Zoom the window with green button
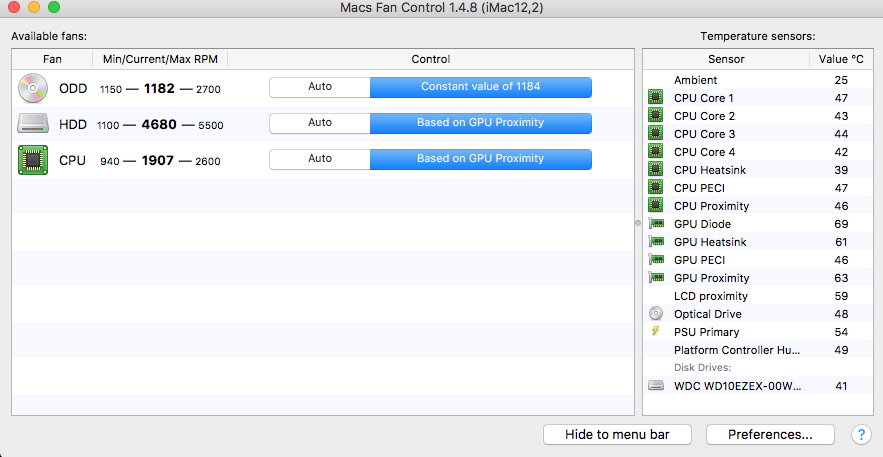The image size is (883, 457). click(x=54, y=7)
